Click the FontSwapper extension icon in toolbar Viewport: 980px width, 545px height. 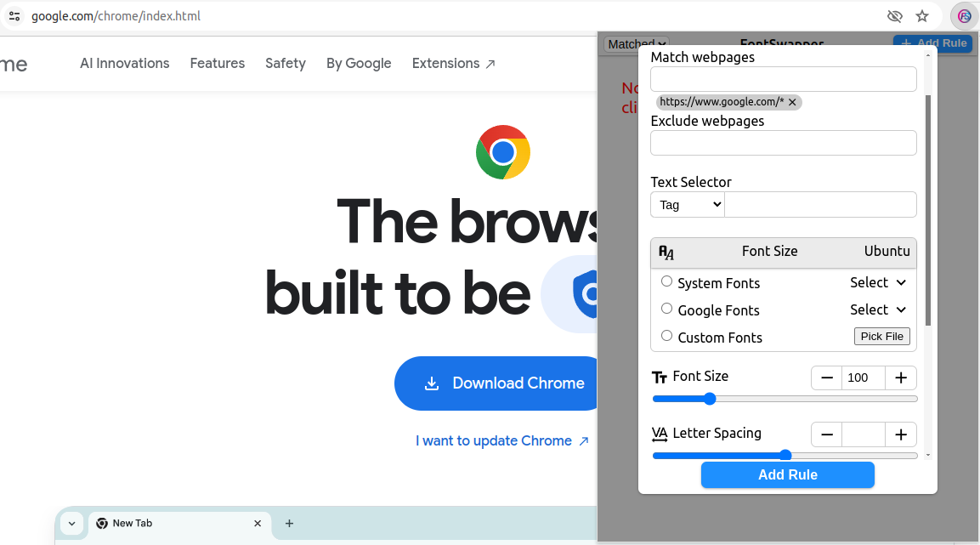click(x=964, y=16)
